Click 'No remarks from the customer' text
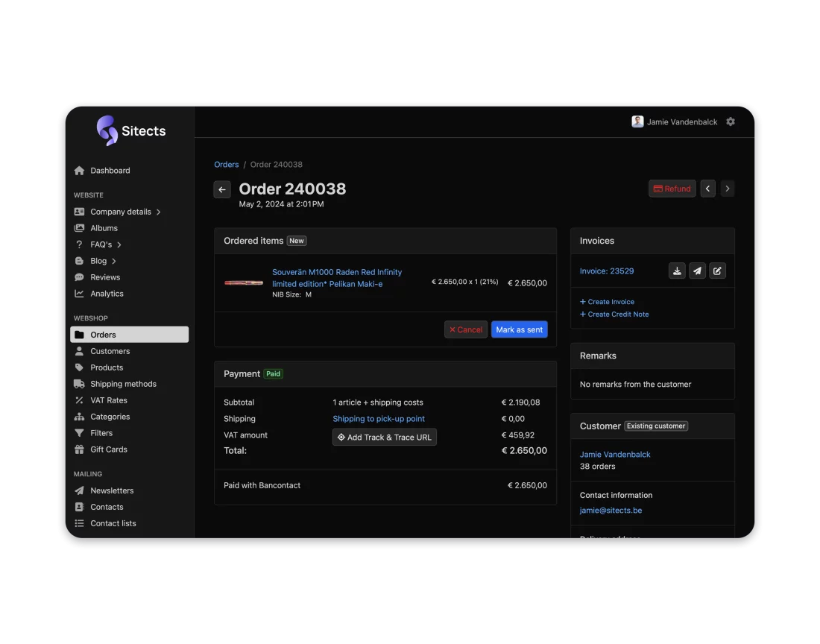820x644 pixels. [x=635, y=384]
